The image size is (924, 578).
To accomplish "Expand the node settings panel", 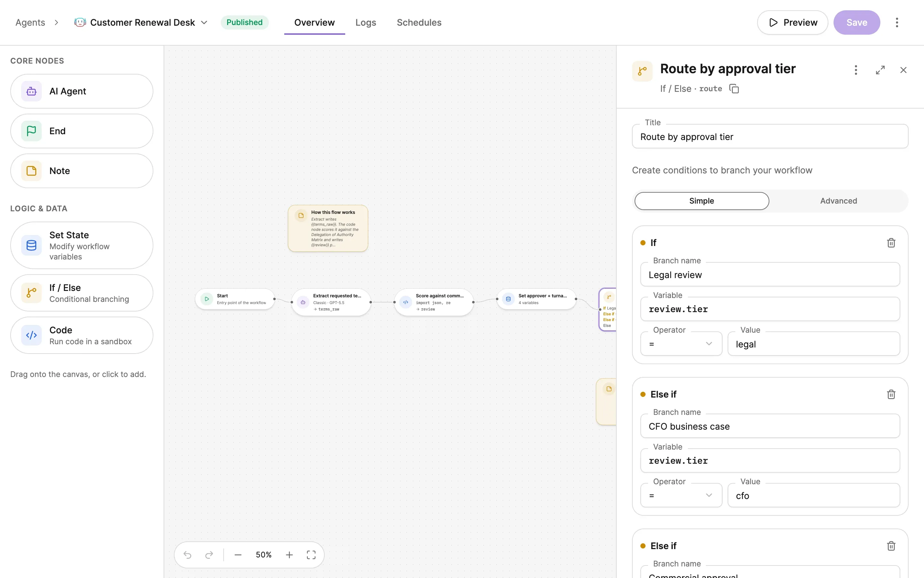I will 880,70.
